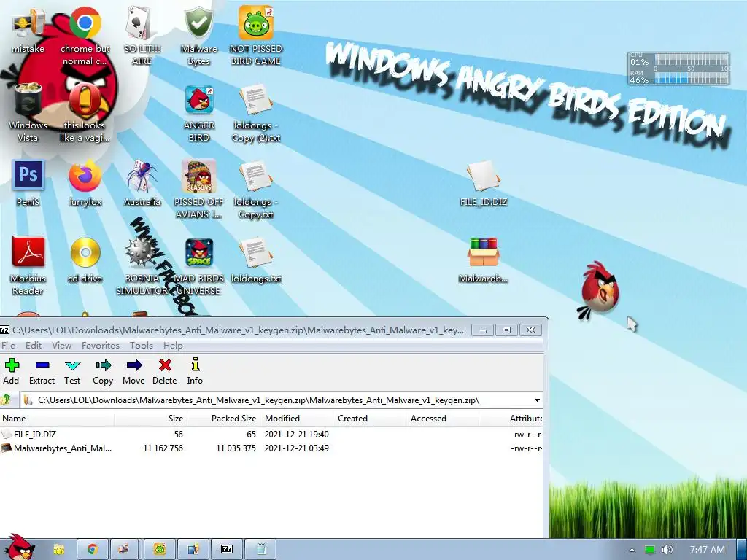Select 'loldongs - Copy.txt' file icon
This screenshot has width=747, height=560.
(256, 189)
